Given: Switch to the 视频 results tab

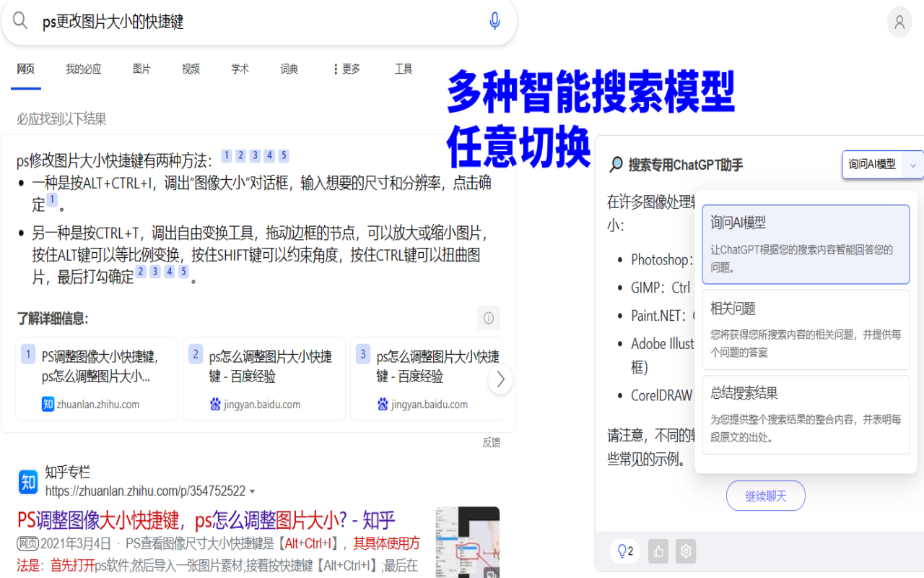Looking at the screenshot, I should [x=191, y=69].
